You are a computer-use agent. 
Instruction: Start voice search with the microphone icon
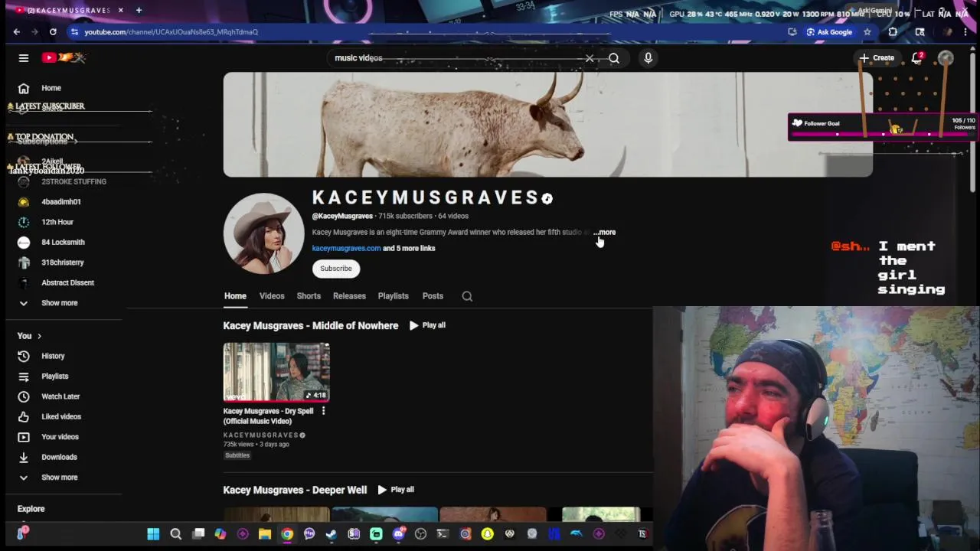click(x=648, y=58)
